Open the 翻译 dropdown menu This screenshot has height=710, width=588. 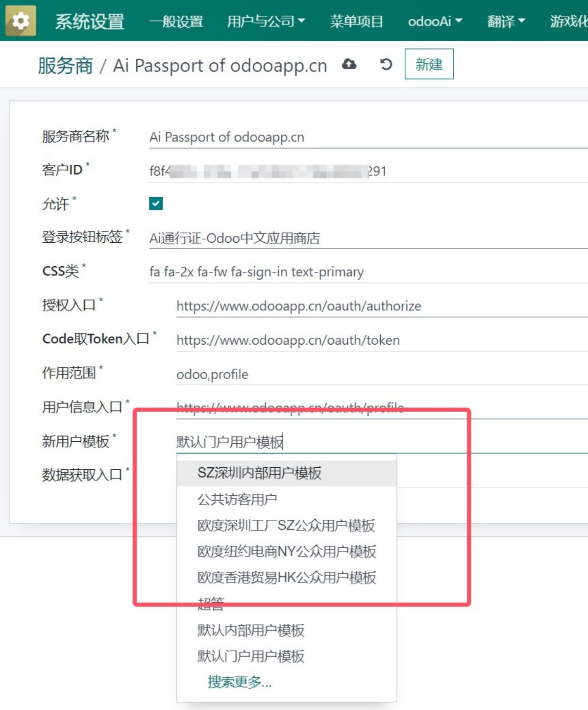tap(506, 21)
